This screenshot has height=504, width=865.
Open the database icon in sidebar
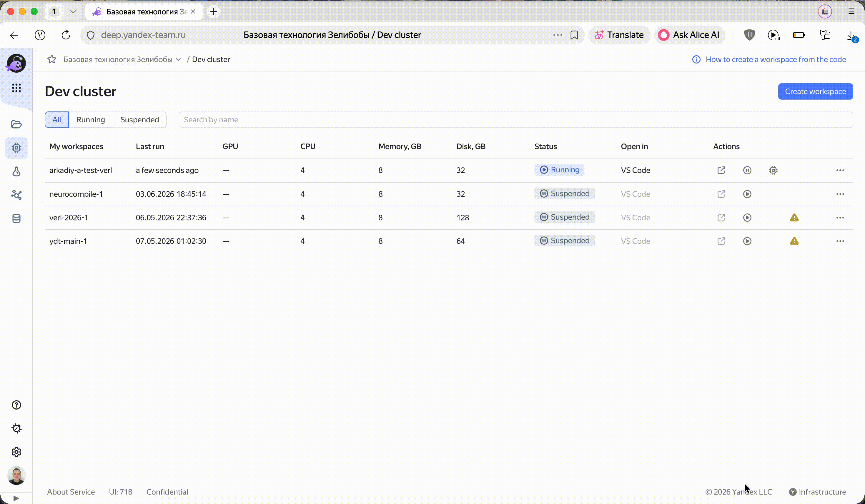(16, 218)
